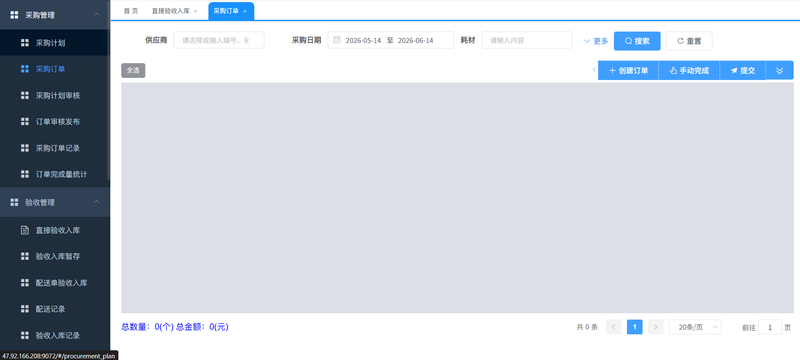
Task: Open 验收入库暂存 in the sidebar
Action: (55, 256)
